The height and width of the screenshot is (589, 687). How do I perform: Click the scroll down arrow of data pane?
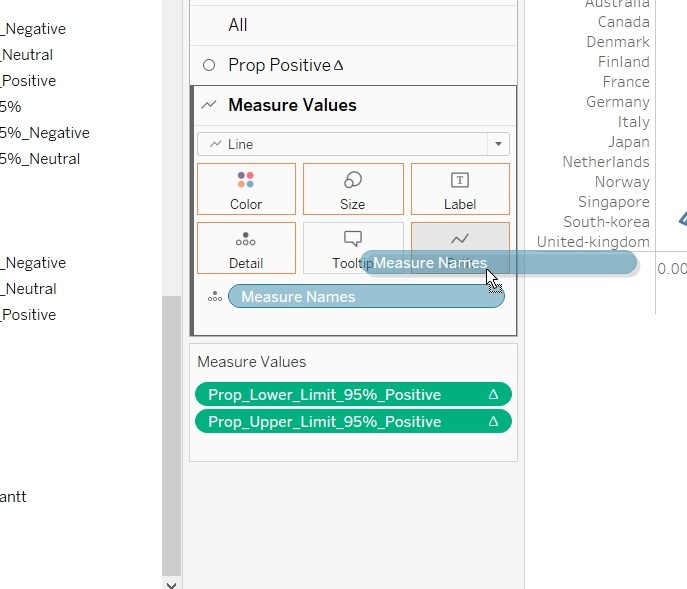(x=171, y=583)
